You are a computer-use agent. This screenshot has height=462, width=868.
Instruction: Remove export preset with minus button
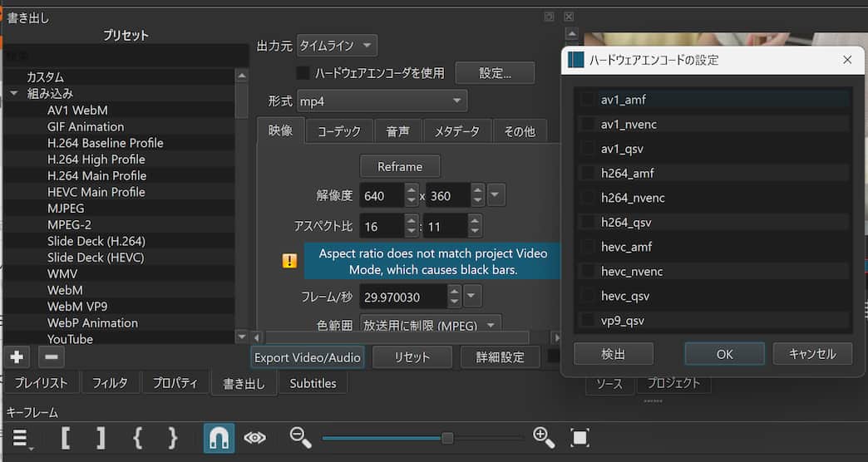click(52, 356)
